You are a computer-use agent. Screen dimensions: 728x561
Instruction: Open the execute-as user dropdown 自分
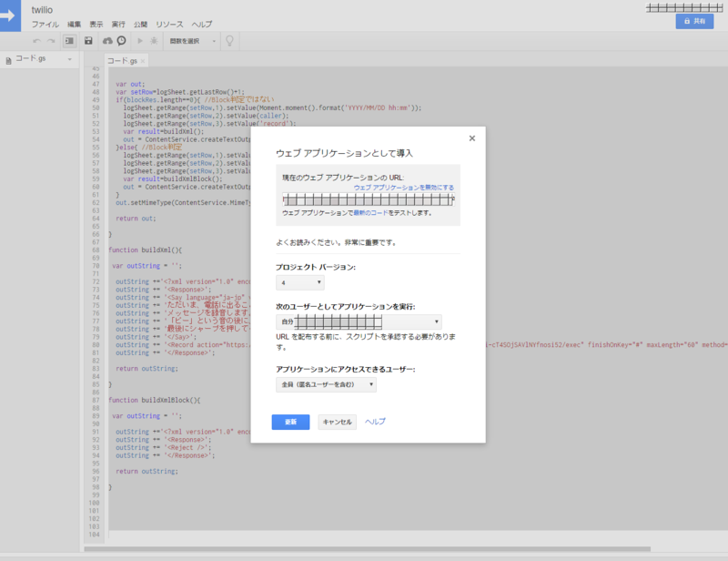[359, 321]
